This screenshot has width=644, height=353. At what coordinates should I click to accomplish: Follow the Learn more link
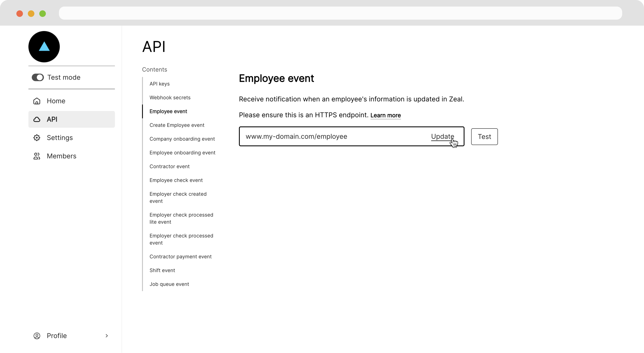coord(385,115)
